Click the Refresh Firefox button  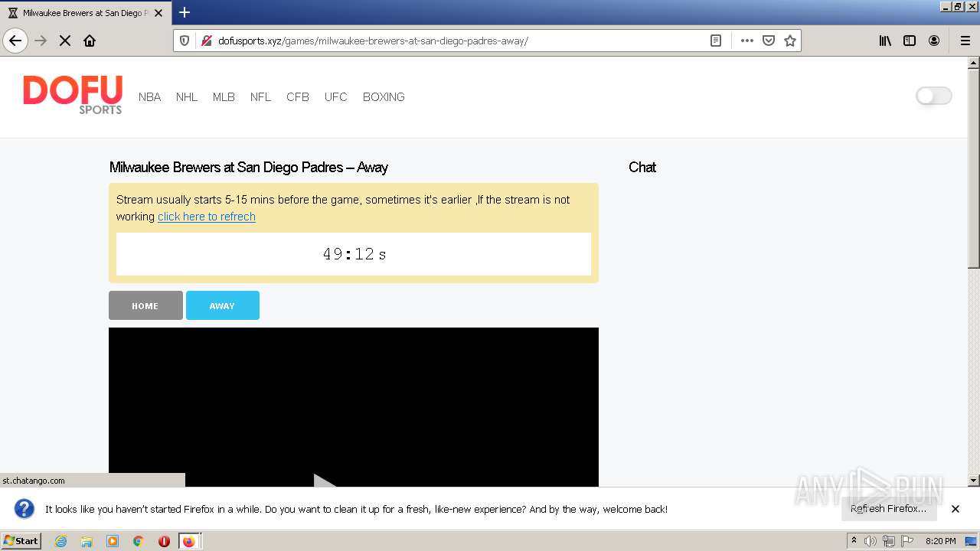click(889, 509)
